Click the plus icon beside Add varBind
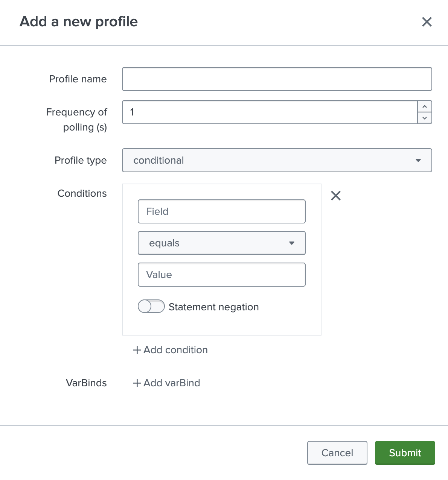This screenshot has height=480, width=448. [x=137, y=383]
